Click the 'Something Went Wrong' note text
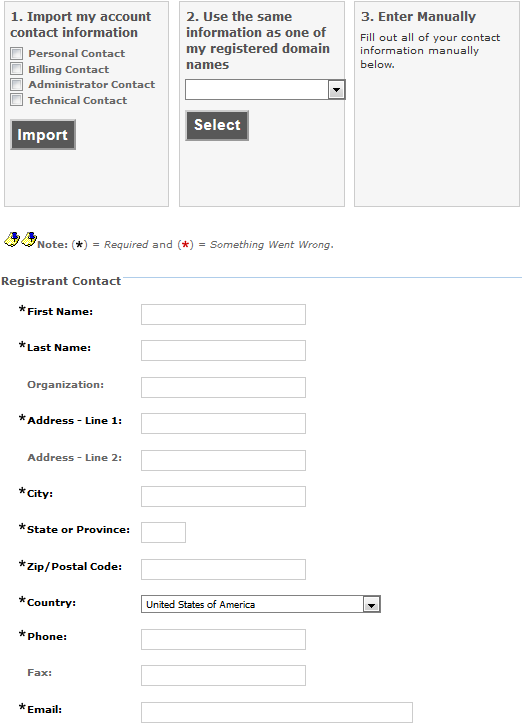Screen dimensions: 522x728 pyautogui.click(x=271, y=245)
